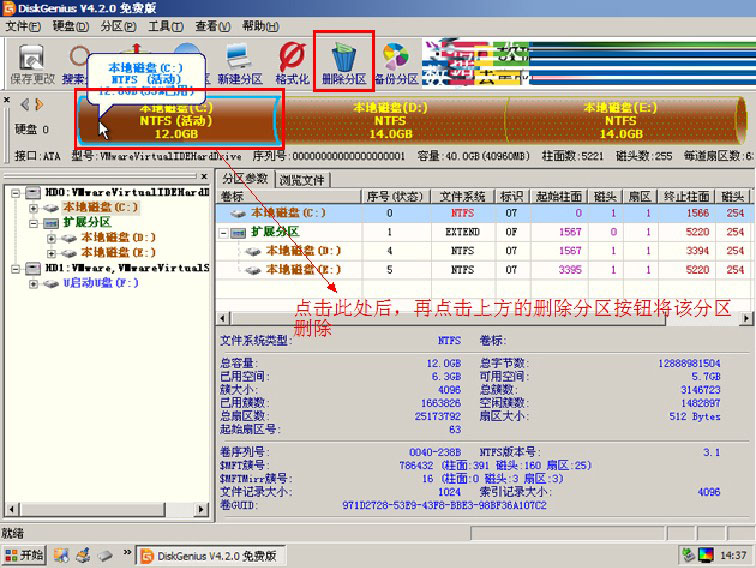
Task: Select HD0:VMwareVirtualIDEHardD disk in tree
Action: (x=127, y=192)
